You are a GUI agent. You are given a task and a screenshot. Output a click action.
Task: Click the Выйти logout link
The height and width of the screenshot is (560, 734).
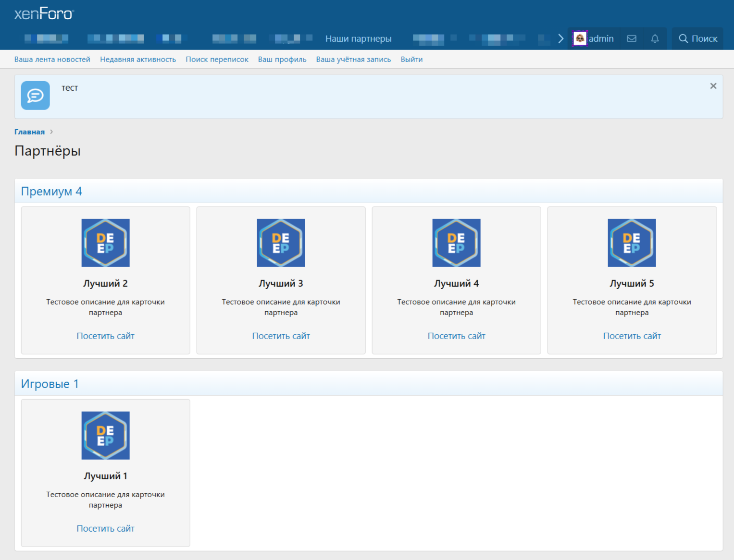point(411,60)
